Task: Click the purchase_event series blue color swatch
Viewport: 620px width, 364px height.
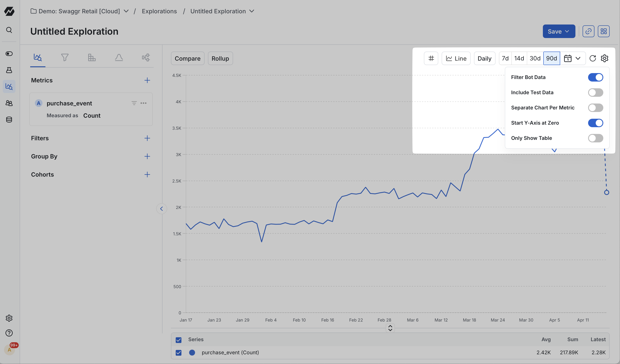Action: click(192, 352)
